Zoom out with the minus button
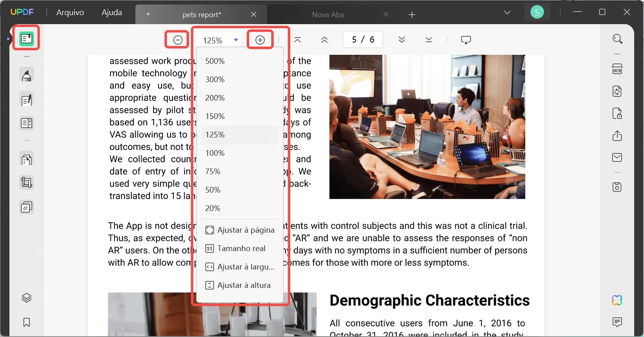644x337 pixels. pyautogui.click(x=178, y=40)
